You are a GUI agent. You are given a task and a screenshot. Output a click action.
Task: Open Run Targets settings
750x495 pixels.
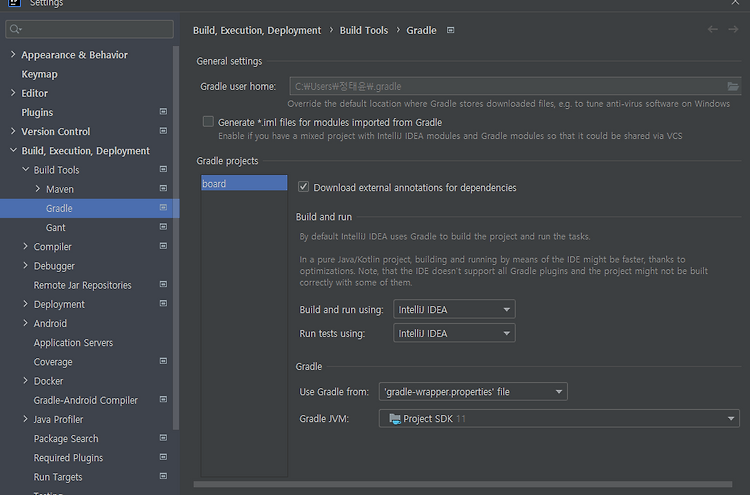click(57, 477)
